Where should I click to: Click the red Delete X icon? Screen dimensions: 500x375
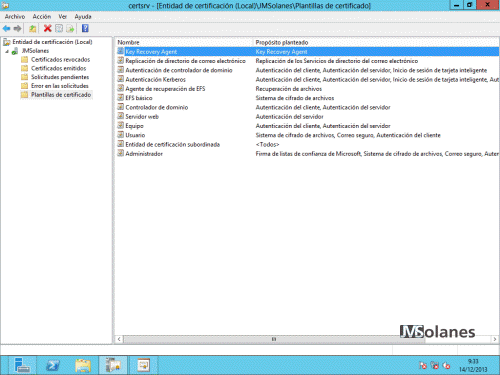pos(48,29)
